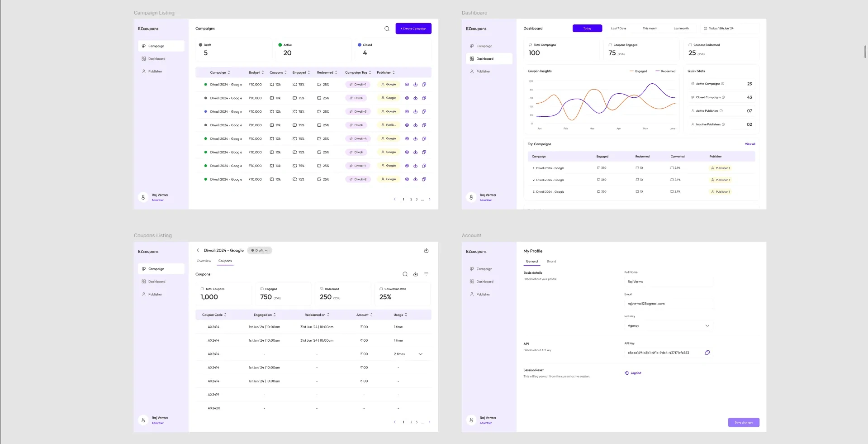868x444 pixels.
Task: Open the Draft status dropdown
Action: tap(260, 250)
